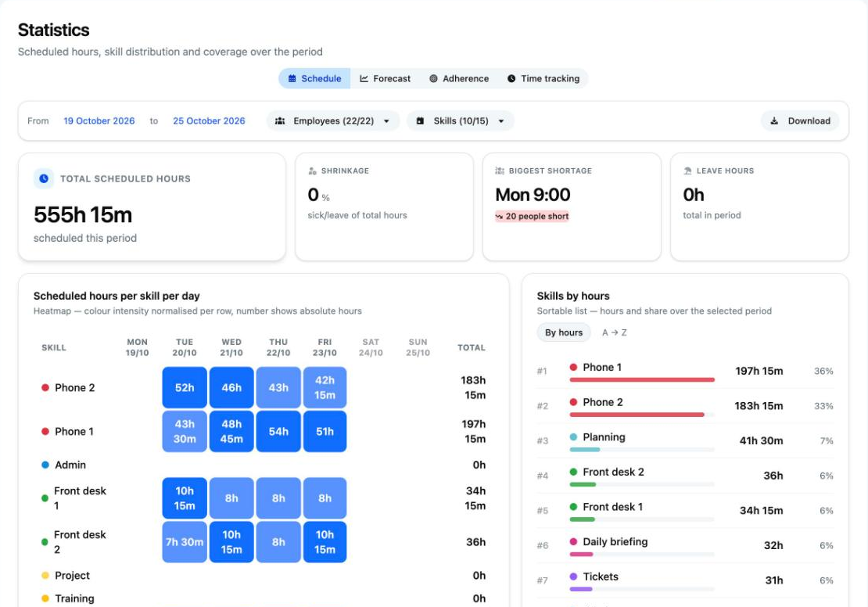Click the blue clock icon by Total Scheduled Hours
The width and height of the screenshot is (868, 607).
tap(44, 178)
